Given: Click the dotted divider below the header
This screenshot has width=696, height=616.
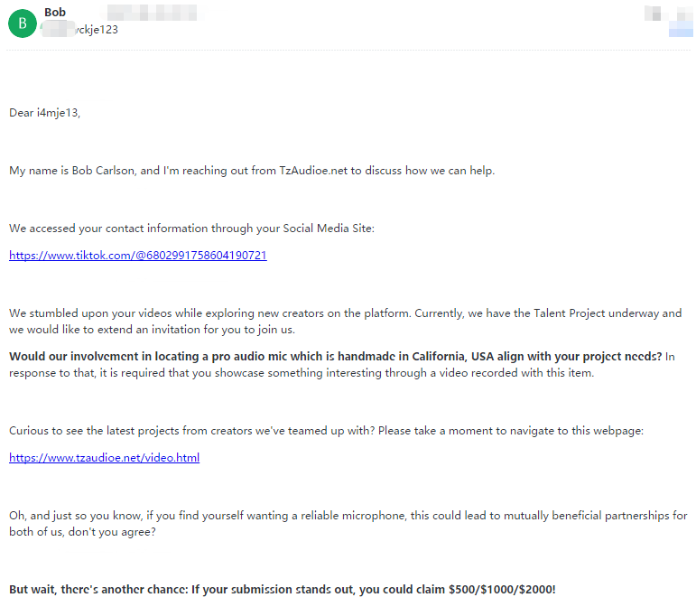Looking at the screenshot, I should tap(348, 51).
